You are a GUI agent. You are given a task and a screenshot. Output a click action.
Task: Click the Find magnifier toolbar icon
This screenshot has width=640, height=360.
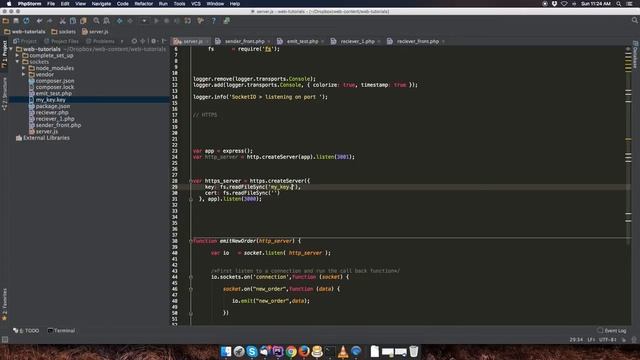pyautogui.click(x=96, y=21)
